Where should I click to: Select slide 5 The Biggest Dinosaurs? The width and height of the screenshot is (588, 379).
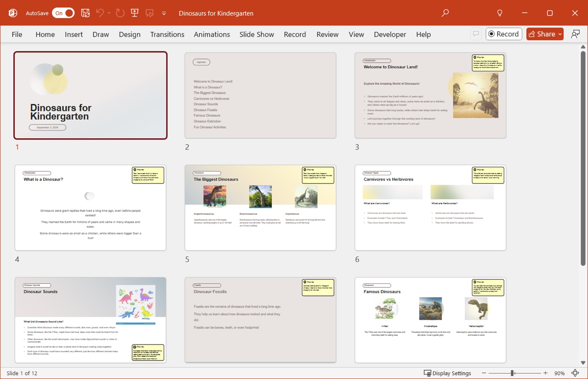[261, 208]
